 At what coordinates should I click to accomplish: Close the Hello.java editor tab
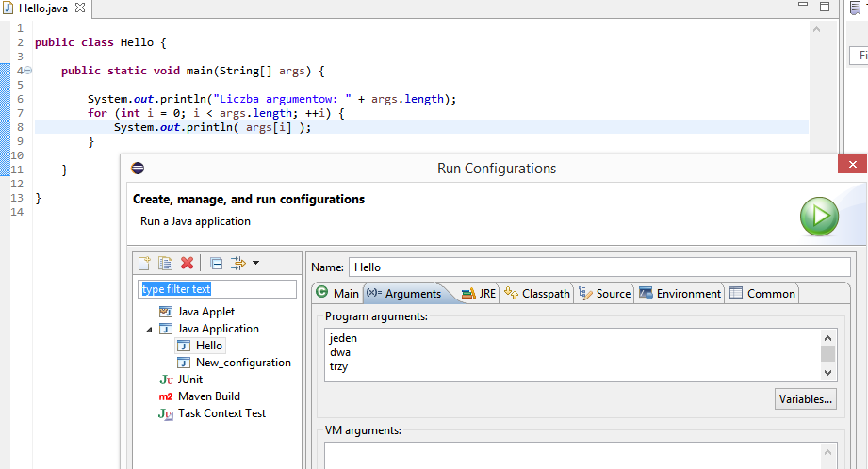(80, 8)
